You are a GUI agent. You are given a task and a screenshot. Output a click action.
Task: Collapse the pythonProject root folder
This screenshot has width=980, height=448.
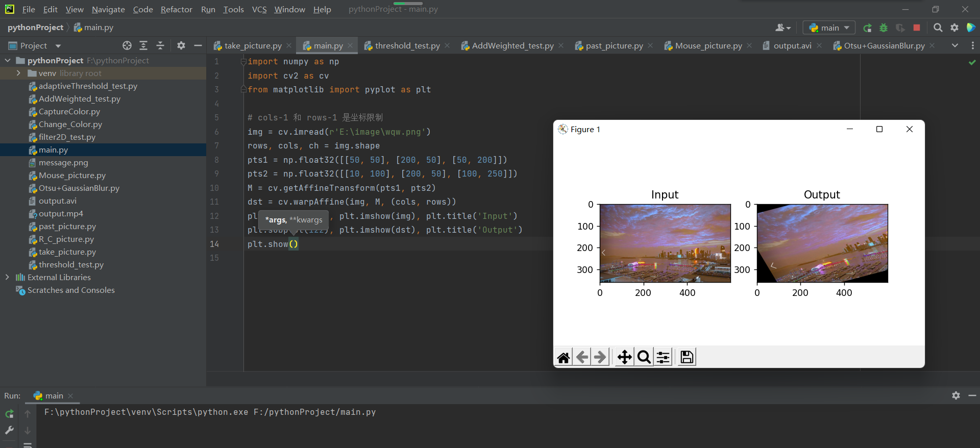(8, 60)
